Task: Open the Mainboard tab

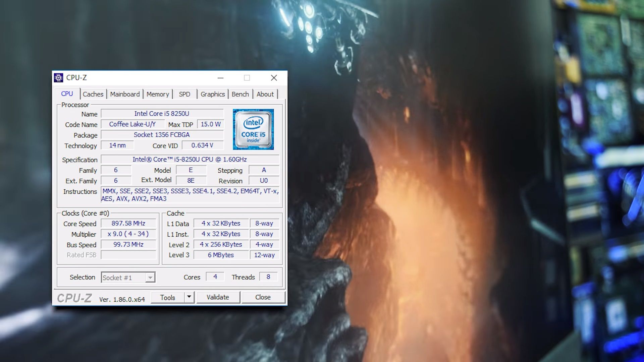Action: pyautogui.click(x=125, y=94)
